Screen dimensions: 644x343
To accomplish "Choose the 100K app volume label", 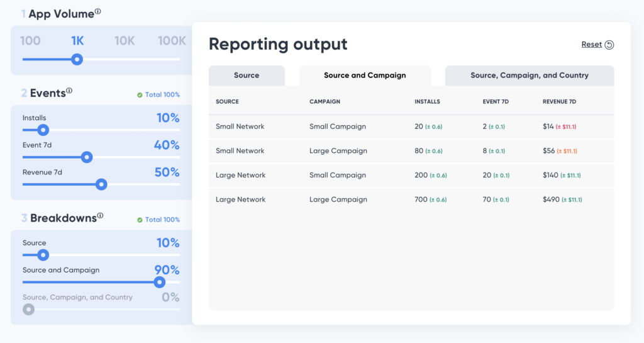I will pyautogui.click(x=172, y=41).
